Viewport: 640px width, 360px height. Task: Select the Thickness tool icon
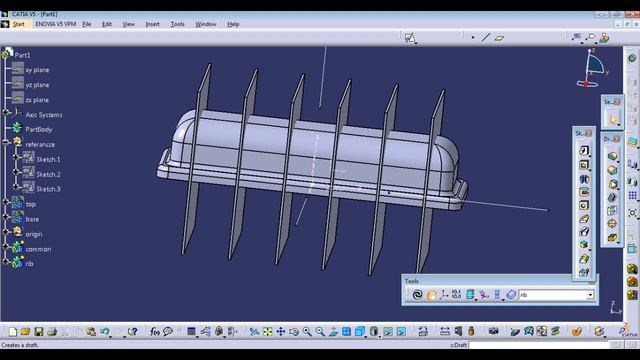612,211
